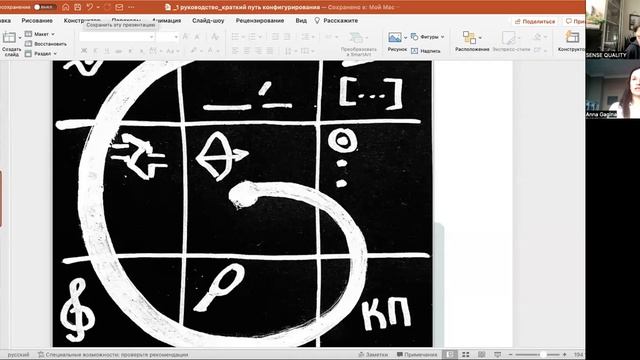The image size is (640, 360).
Task: Click the Экспресс-стили quick styles icon
Action: tap(509, 38)
